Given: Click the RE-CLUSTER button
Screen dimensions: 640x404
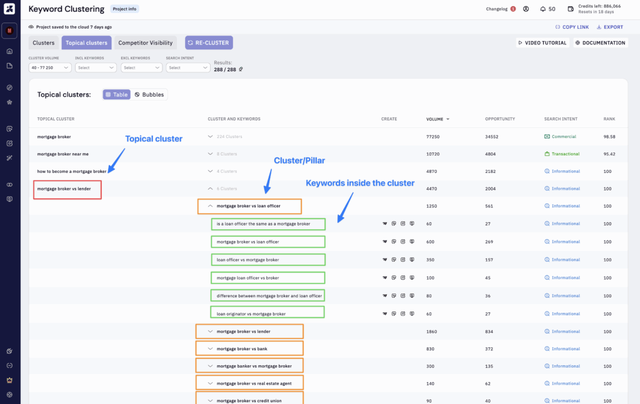Looking at the screenshot, I should coord(209,43).
